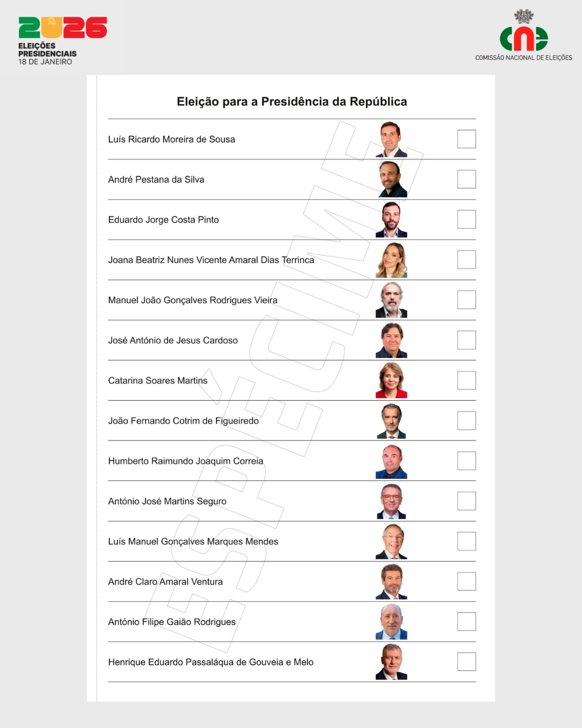Screen dimensions: 582x728
Task: Click the photo next to Humberto Raimundo Joaquim Correia
Action: click(x=392, y=461)
